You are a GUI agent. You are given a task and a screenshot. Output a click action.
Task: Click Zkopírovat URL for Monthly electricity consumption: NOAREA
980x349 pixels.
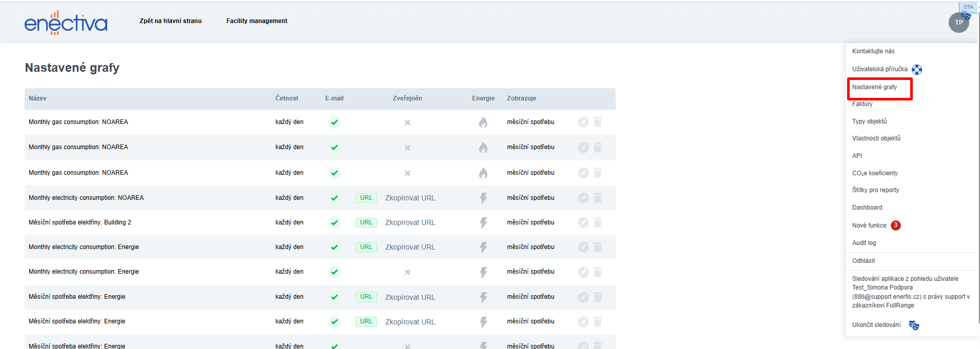point(410,198)
